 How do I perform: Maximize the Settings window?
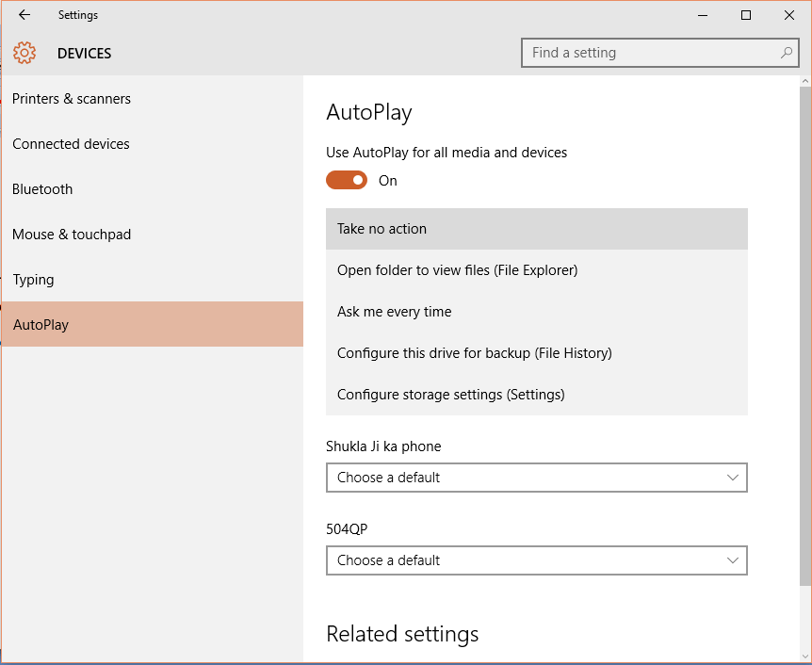point(746,15)
